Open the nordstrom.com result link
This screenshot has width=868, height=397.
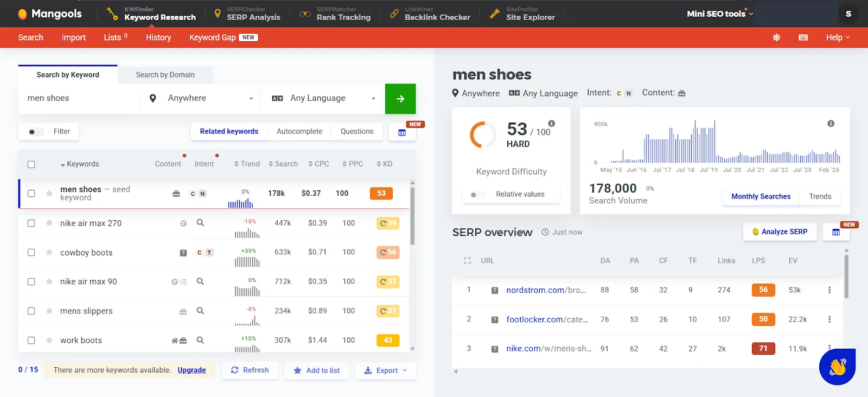tap(546, 290)
